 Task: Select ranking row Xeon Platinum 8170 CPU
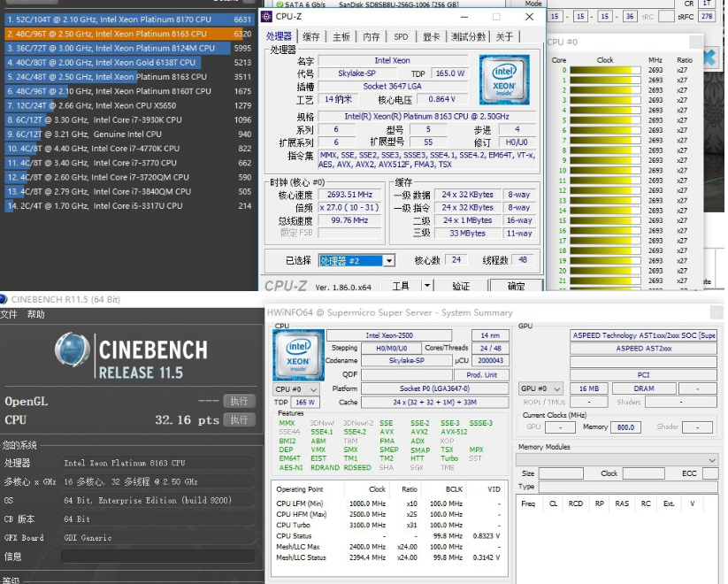pyautogui.click(x=128, y=19)
